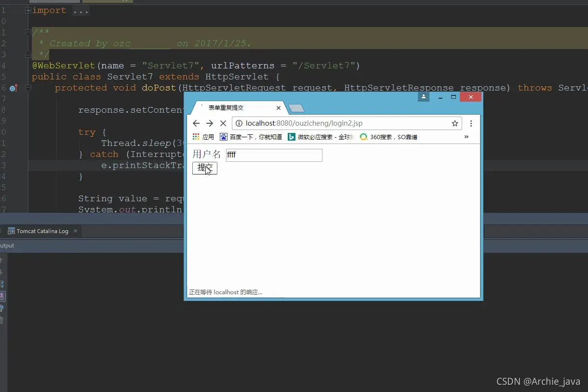This screenshot has width=588, height=392.
Task: Click the HttpServlet class name in code
Action: (237, 77)
